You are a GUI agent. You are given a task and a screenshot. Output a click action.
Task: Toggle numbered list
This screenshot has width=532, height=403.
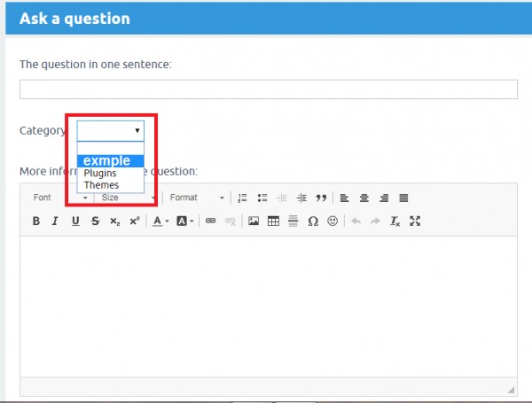[x=242, y=198]
